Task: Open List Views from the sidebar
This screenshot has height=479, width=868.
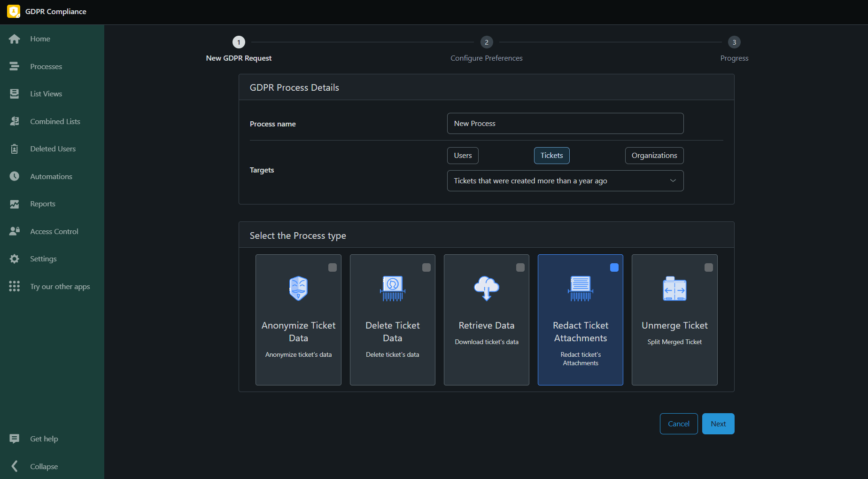Action: click(x=14, y=94)
